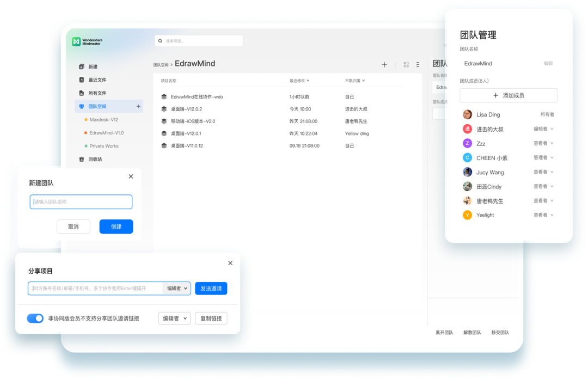Click plus icon beside 团队空间
Screen dimensions: 588x379
(138, 107)
